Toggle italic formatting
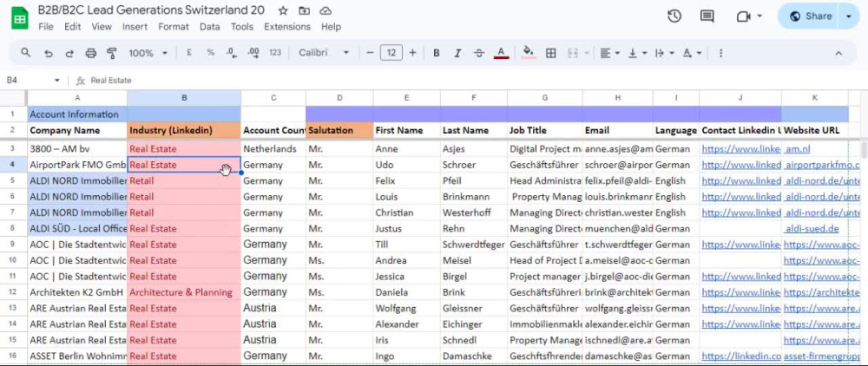Image resolution: width=868 pixels, height=366 pixels. pos(457,53)
